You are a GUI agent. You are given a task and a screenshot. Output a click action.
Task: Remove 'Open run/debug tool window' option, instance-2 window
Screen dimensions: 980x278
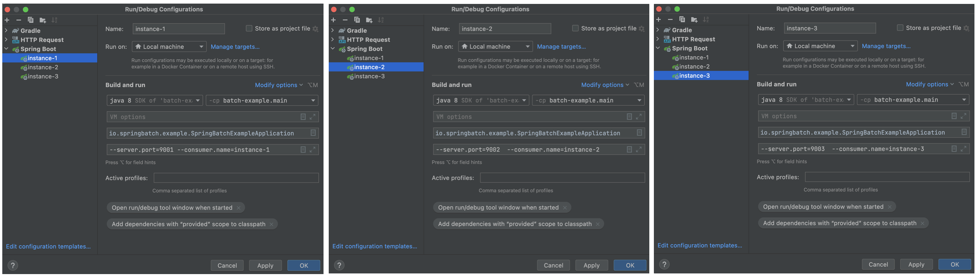click(565, 208)
